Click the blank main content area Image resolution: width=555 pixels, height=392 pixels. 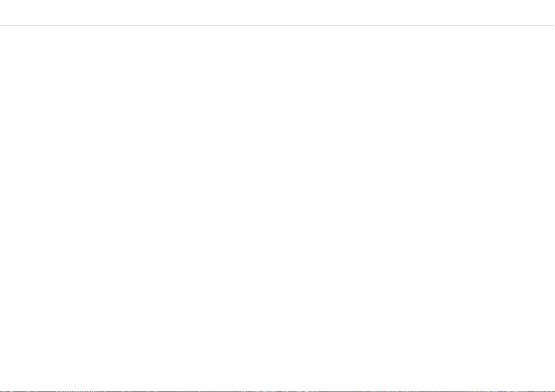277,193
